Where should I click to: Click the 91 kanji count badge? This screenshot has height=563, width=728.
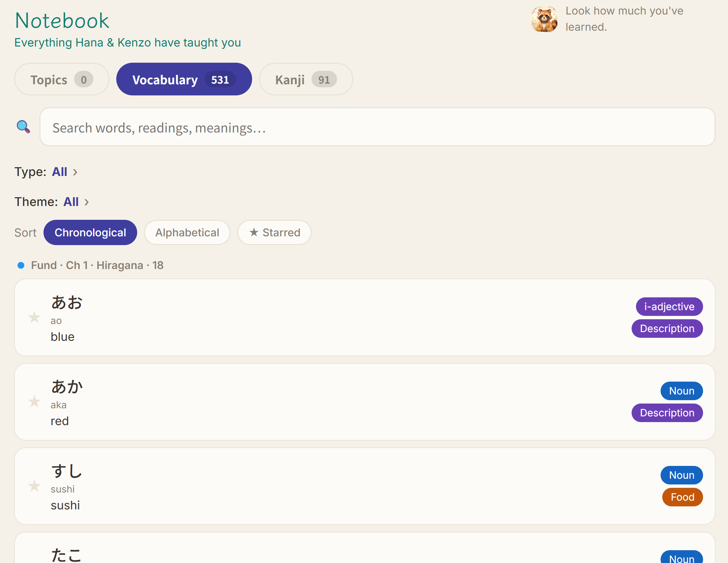click(324, 80)
